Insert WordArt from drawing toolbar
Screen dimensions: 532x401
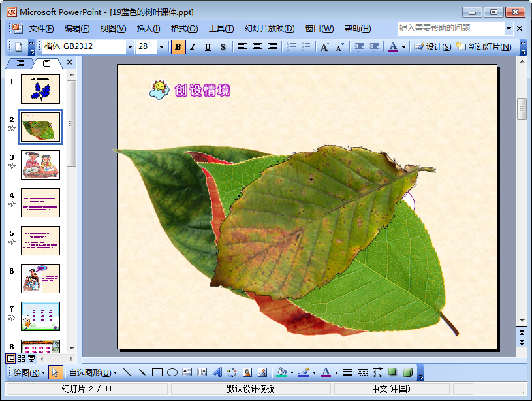(217, 372)
